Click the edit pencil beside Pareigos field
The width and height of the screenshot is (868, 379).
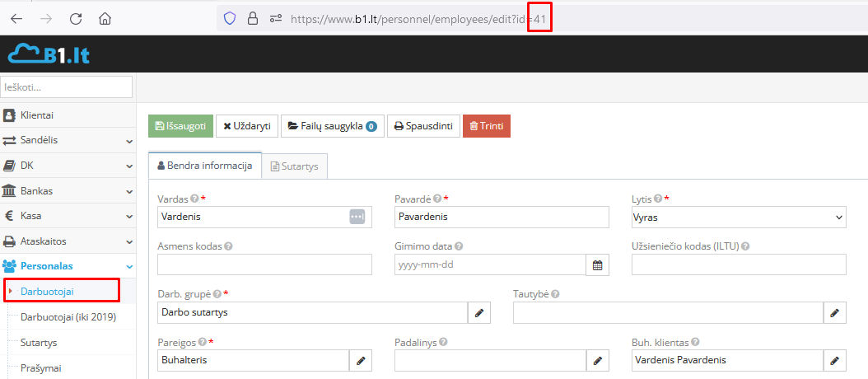tap(360, 360)
